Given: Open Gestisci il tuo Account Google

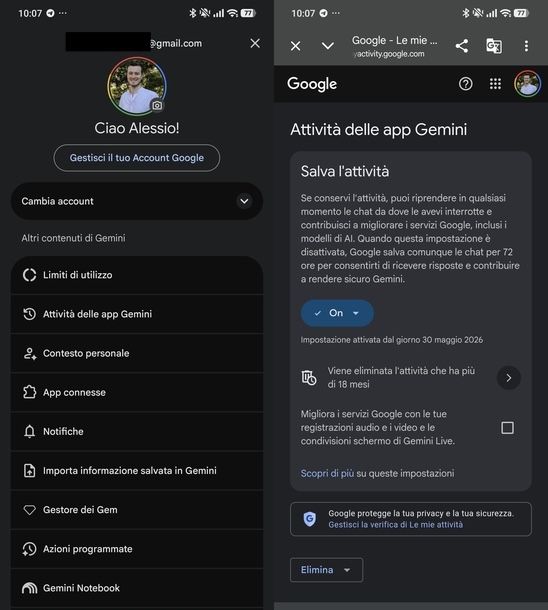Looking at the screenshot, I should [x=137, y=158].
